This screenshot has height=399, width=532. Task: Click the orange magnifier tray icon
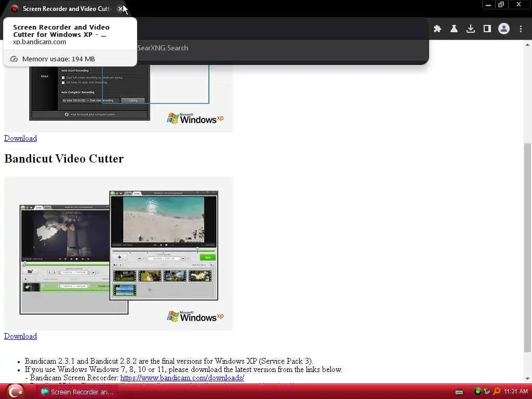coord(497,392)
